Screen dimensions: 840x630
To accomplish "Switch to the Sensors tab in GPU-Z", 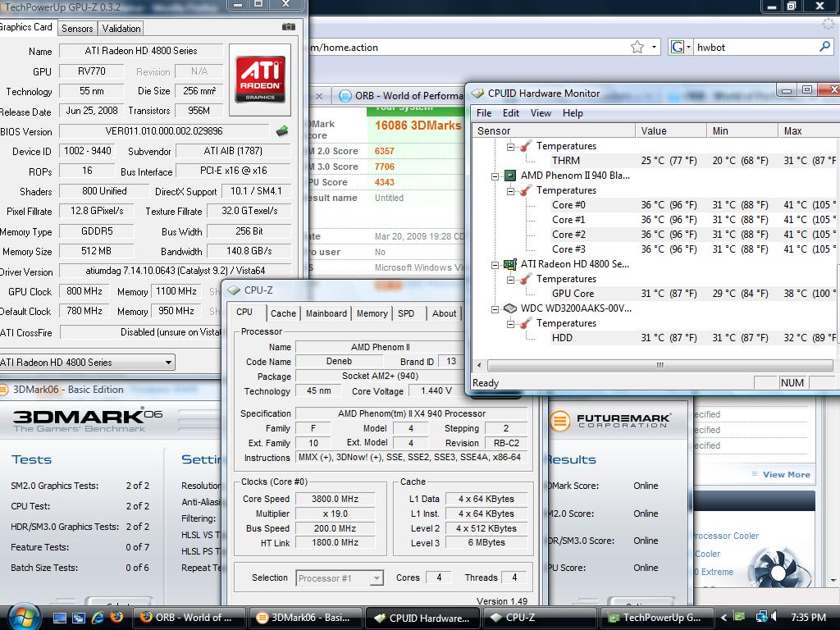I will click(77, 29).
